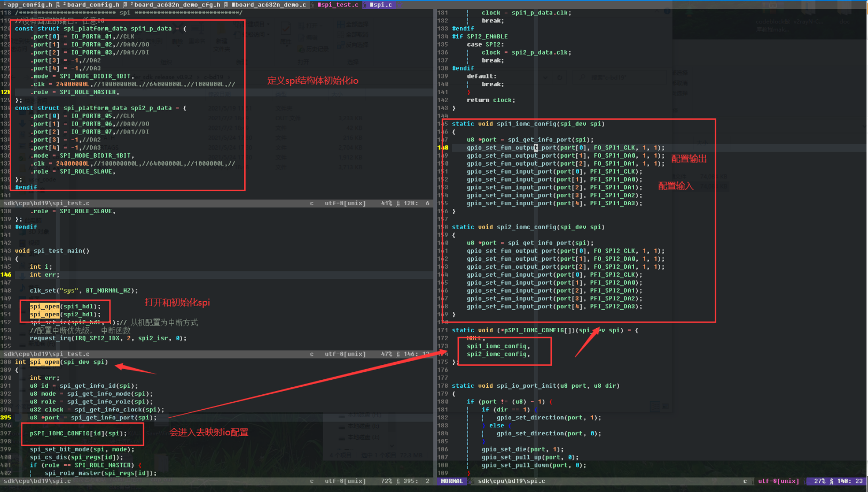The image size is (868, 492).
Task: Click the void spi_test_main() declaration
Action: (52, 251)
